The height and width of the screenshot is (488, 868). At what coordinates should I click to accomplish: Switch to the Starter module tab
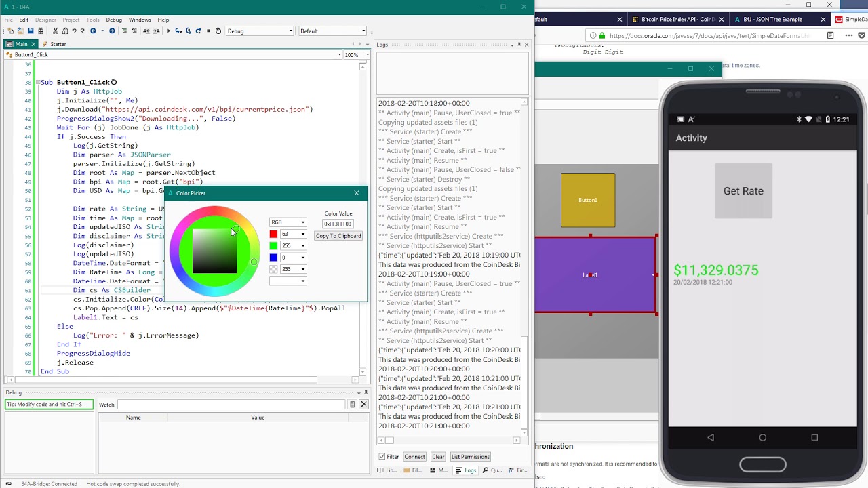tap(58, 44)
